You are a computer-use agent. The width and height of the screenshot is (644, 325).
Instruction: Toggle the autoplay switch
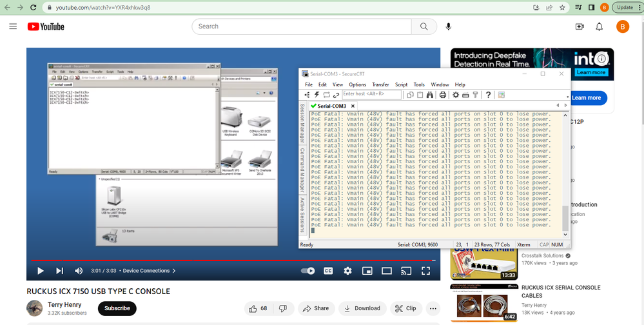pos(307,271)
